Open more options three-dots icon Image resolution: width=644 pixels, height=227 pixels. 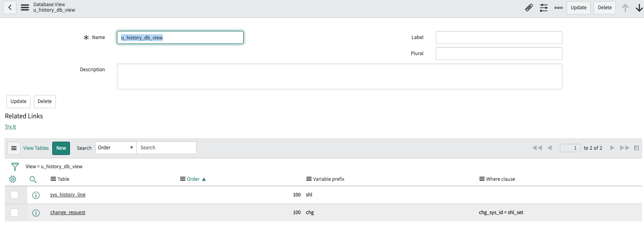558,8
